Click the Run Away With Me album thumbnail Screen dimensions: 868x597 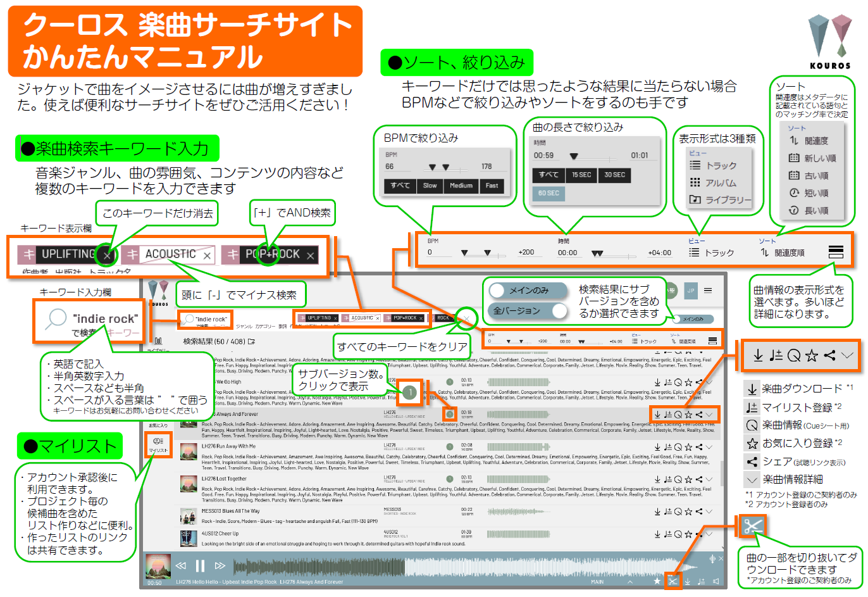click(189, 451)
